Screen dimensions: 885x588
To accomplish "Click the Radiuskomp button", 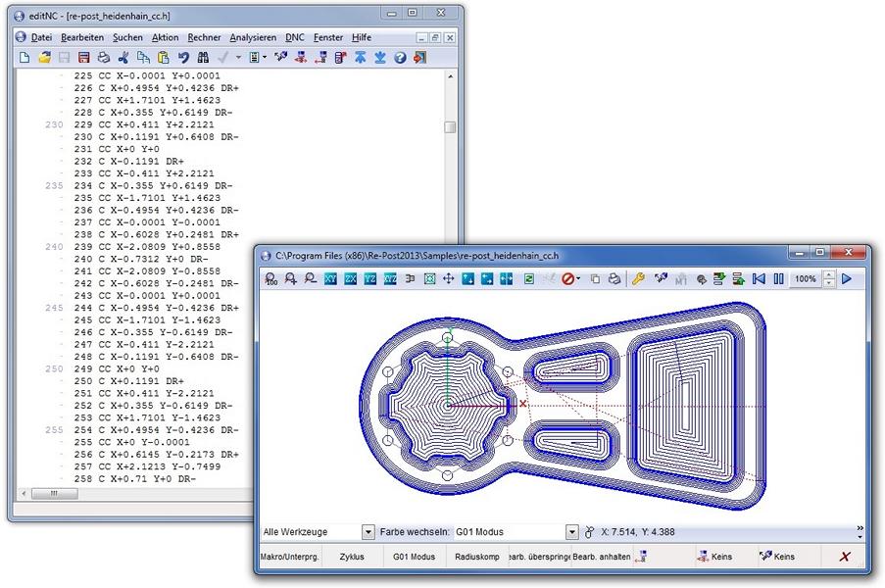I will pos(477,557).
